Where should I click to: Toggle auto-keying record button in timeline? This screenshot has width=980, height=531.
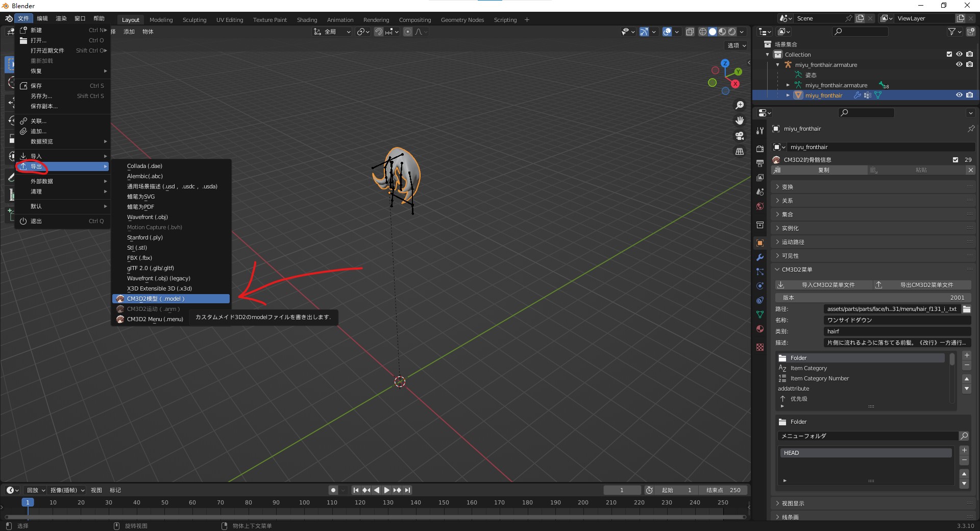[333, 490]
